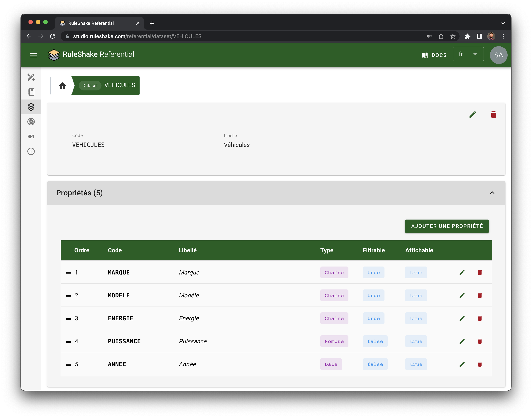Click the magic wand sidebar icon
This screenshot has width=532, height=418.
click(x=31, y=77)
